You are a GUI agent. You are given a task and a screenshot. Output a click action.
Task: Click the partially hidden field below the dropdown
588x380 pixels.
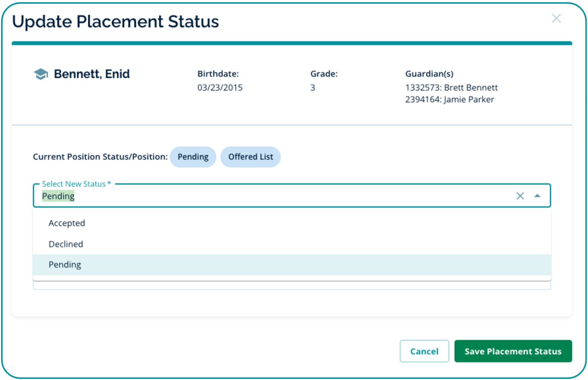(292, 286)
